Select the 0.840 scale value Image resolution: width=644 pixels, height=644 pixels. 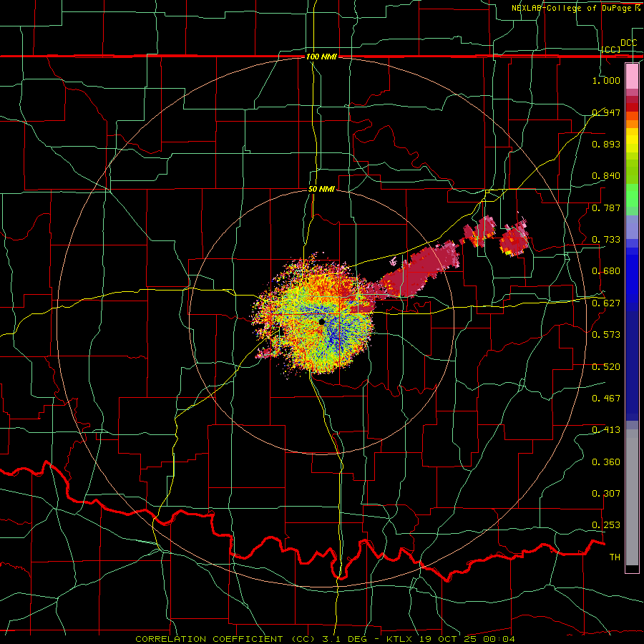pyautogui.click(x=606, y=176)
